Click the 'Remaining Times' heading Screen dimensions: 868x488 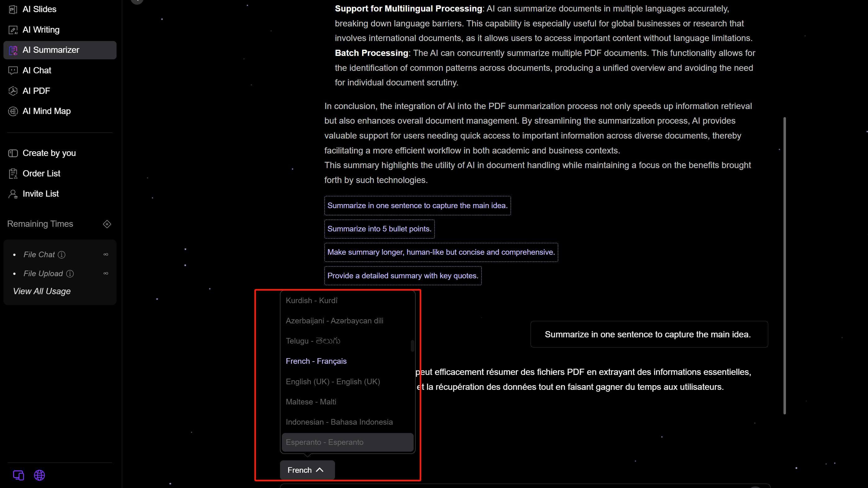(x=40, y=224)
